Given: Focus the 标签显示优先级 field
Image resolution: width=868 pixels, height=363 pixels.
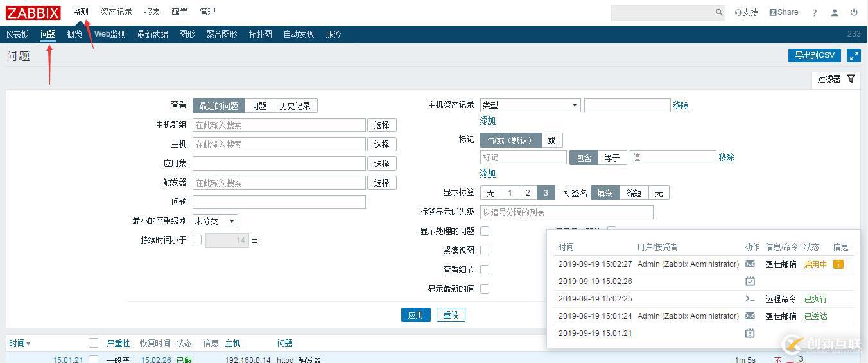Looking at the screenshot, I should pyautogui.click(x=567, y=212).
